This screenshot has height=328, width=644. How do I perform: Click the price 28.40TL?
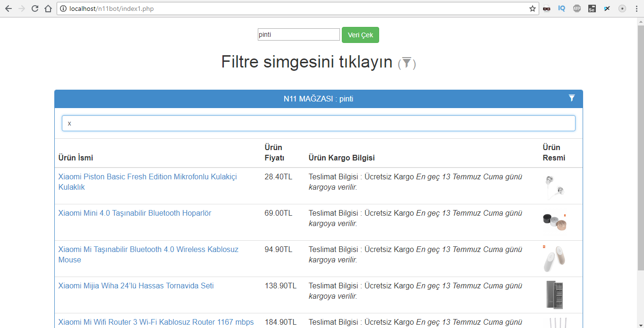(278, 177)
